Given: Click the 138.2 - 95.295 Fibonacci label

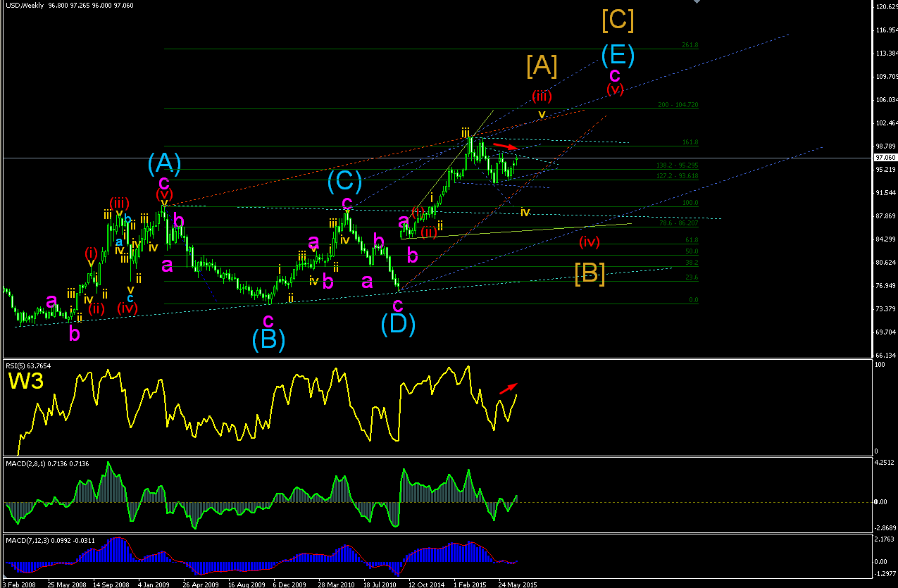Looking at the screenshot, I should click(x=677, y=165).
